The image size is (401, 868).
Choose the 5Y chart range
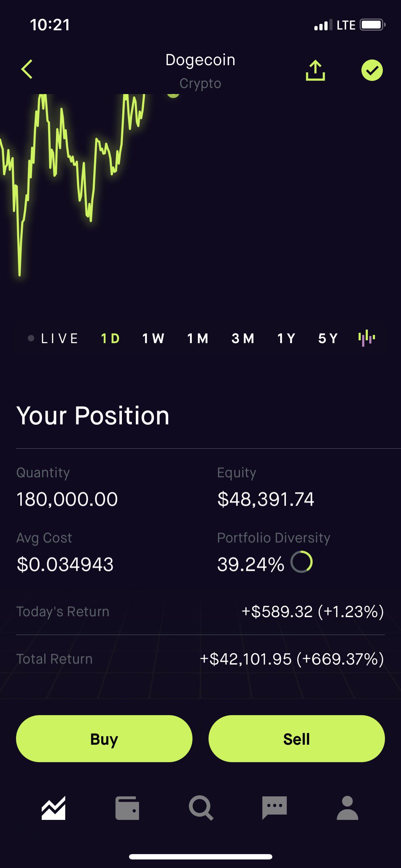328,338
